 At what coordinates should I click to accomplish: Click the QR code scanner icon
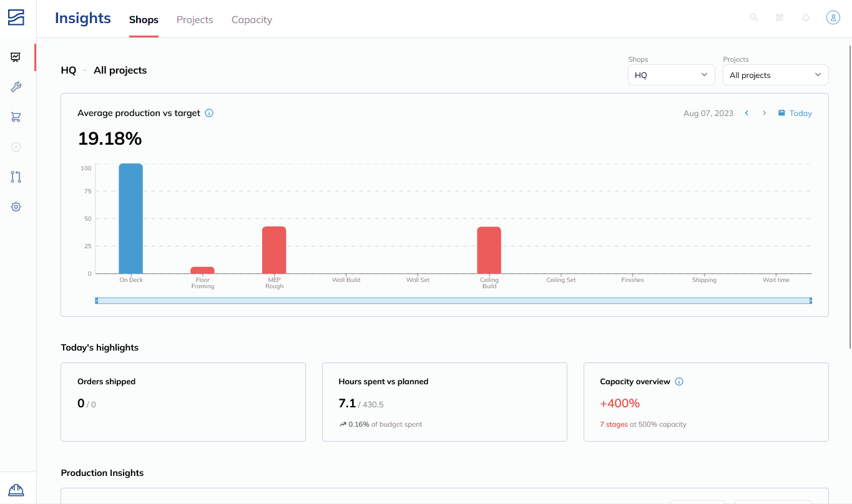780,17
